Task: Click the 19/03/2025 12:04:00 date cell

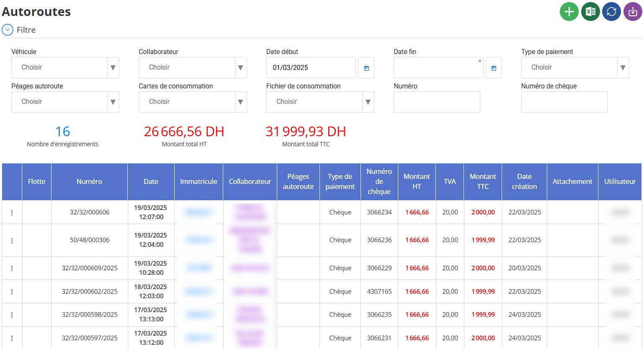Action: coord(151,240)
